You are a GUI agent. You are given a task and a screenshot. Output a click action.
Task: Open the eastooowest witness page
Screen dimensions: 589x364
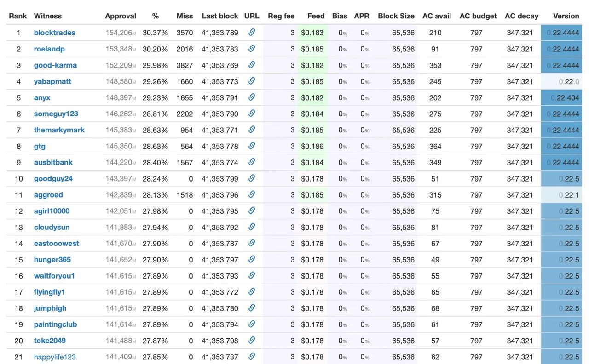tap(57, 244)
